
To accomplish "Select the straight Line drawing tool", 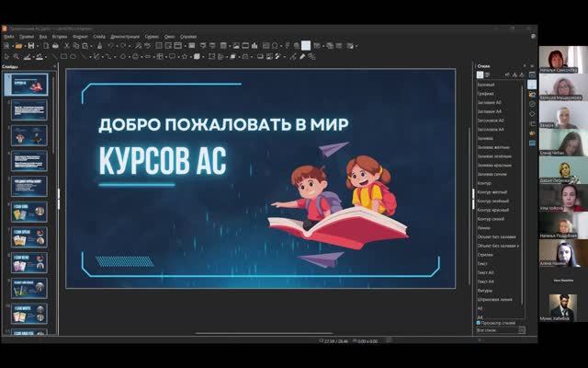I will coord(55,56).
